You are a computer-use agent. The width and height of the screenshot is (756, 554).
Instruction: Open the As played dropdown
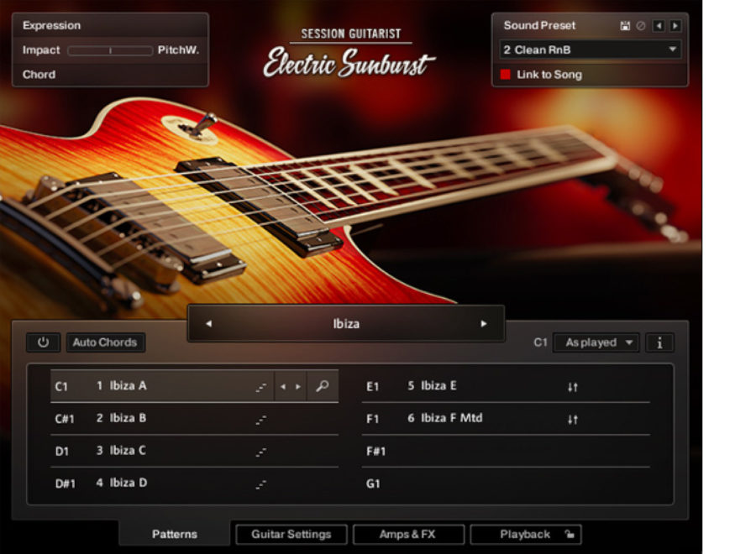[x=596, y=342]
